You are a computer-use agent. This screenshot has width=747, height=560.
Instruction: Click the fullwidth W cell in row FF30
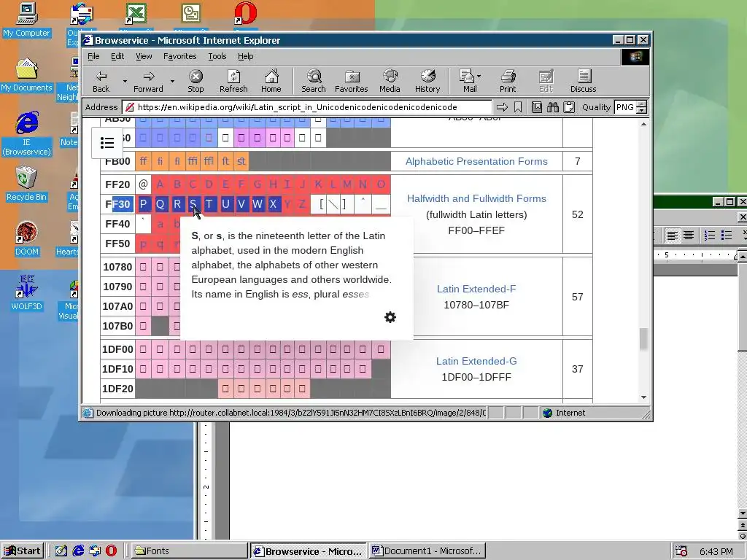pos(258,204)
